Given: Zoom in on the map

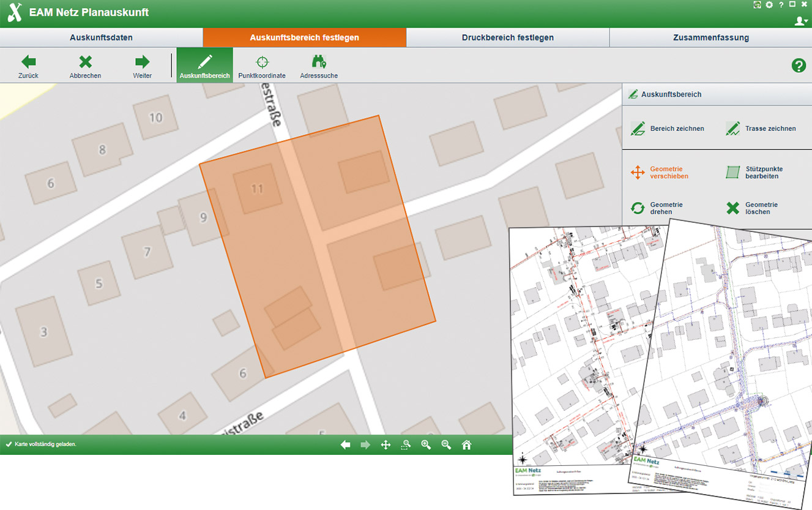Looking at the screenshot, I should [426, 445].
